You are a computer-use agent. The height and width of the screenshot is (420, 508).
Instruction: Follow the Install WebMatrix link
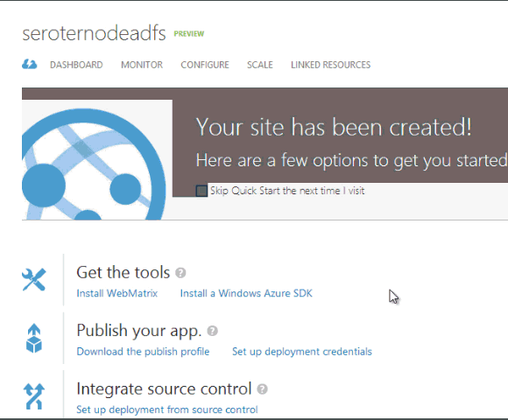pyautogui.click(x=117, y=293)
